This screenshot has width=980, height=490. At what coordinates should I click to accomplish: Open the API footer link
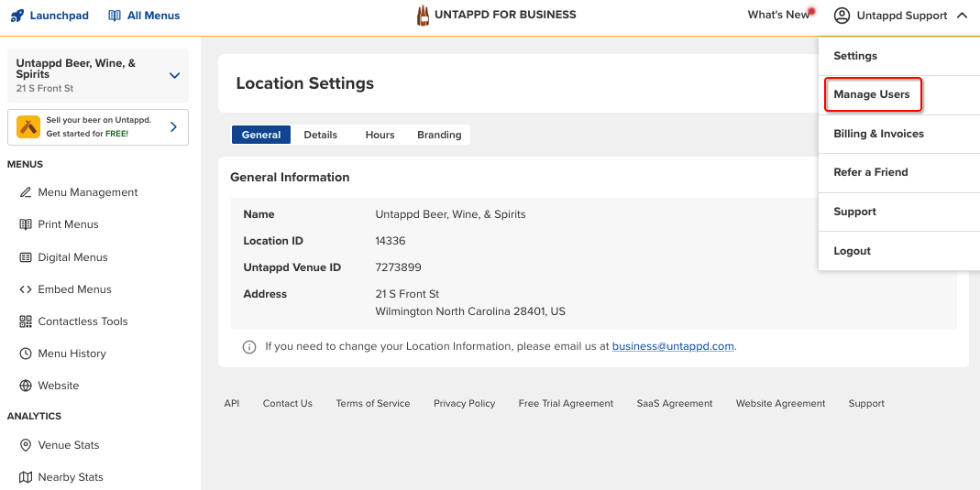tap(232, 404)
